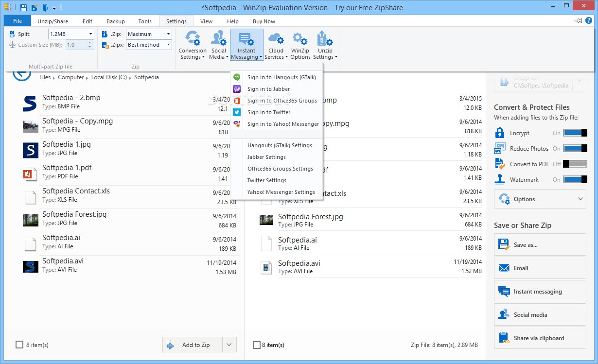Click the Twitter bird icon

(237, 112)
